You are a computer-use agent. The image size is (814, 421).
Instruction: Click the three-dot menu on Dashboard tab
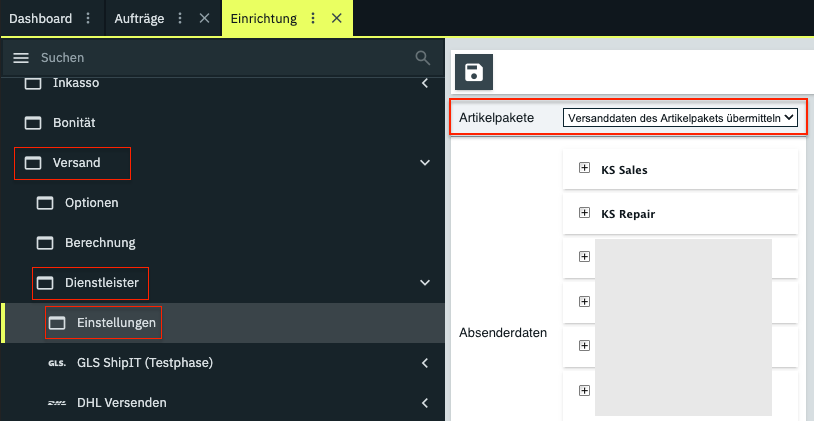[88, 18]
